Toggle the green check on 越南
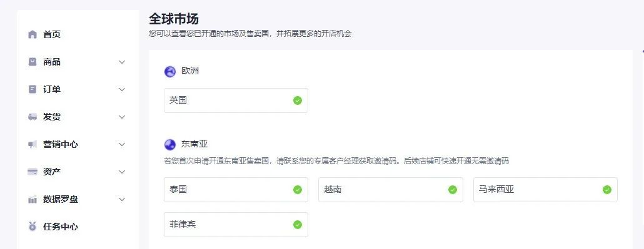 453,190
